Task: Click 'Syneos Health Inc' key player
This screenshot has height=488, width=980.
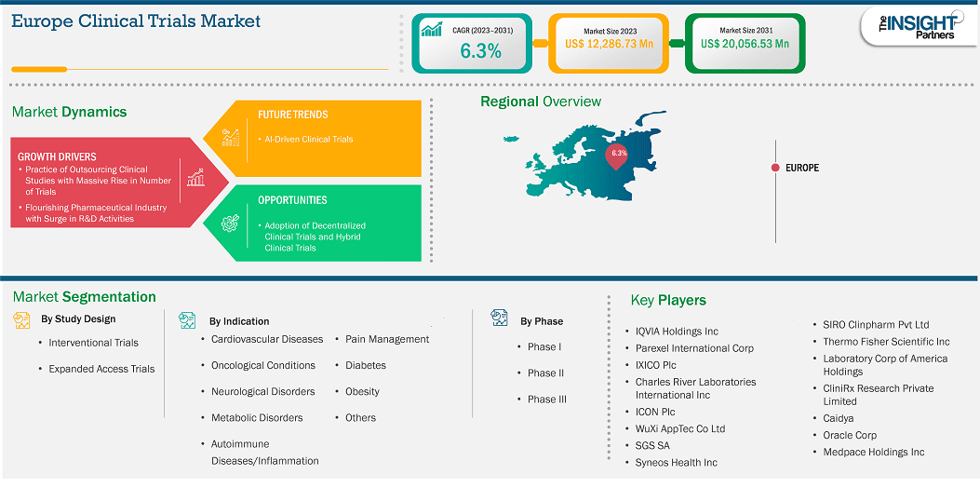Action: point(677,463)
